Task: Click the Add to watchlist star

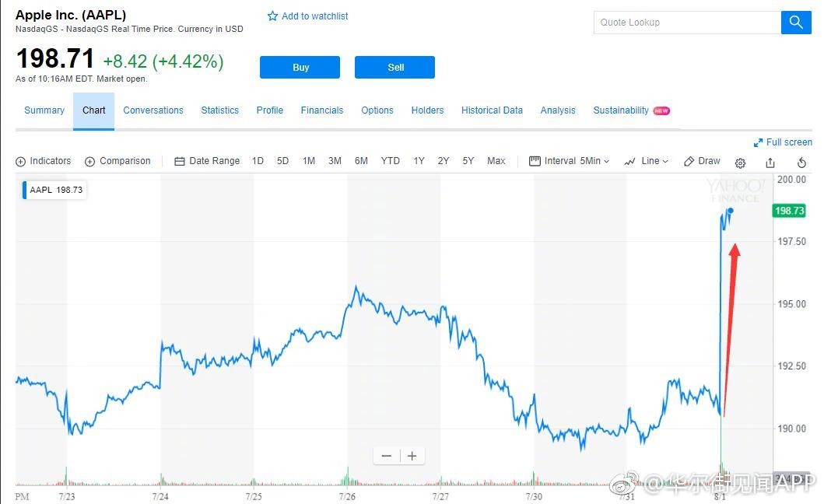Action: click(272, 16)
